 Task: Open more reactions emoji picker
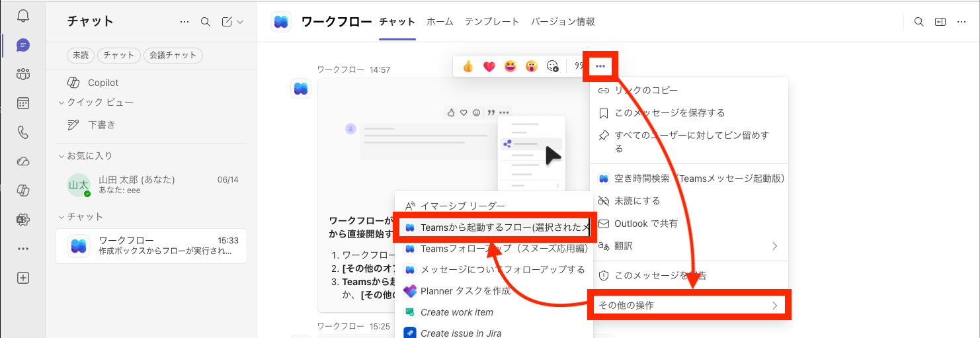553,66
